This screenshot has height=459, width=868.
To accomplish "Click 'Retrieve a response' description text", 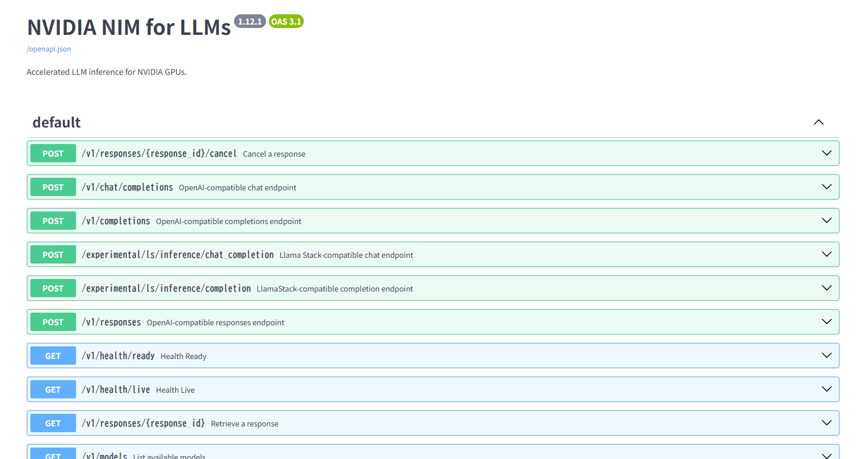I will click(x=244, y=424).
